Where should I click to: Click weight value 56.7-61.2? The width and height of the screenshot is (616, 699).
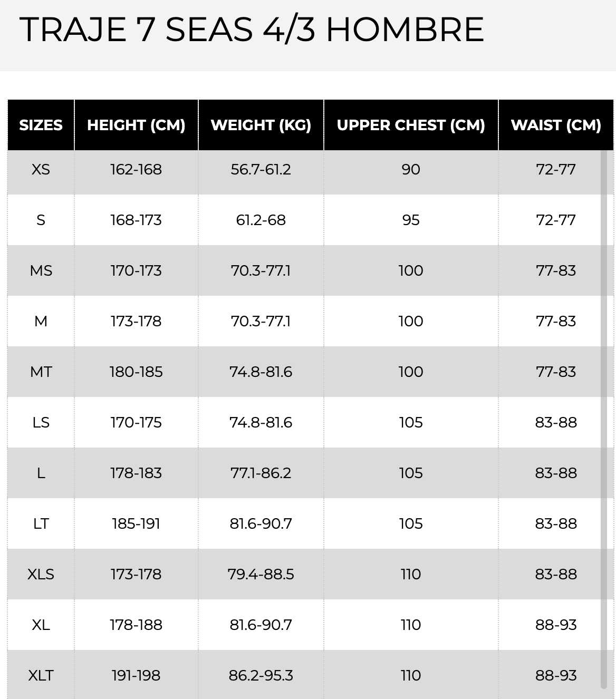261,169
